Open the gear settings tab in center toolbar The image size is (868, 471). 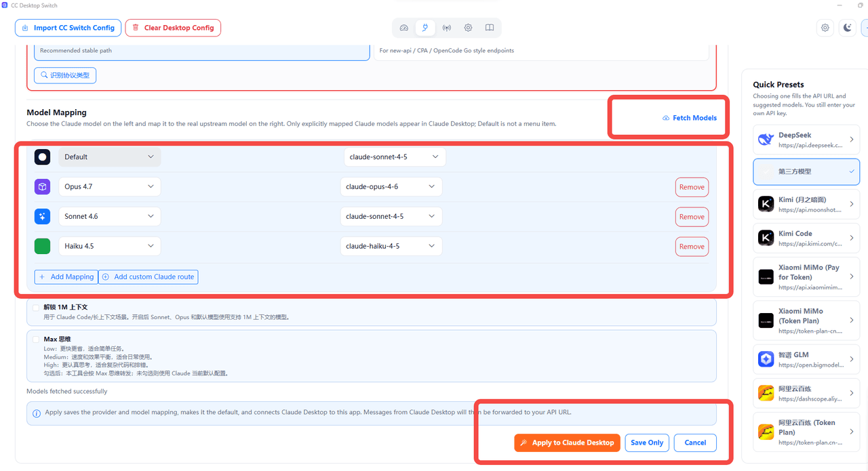point(468,28)
